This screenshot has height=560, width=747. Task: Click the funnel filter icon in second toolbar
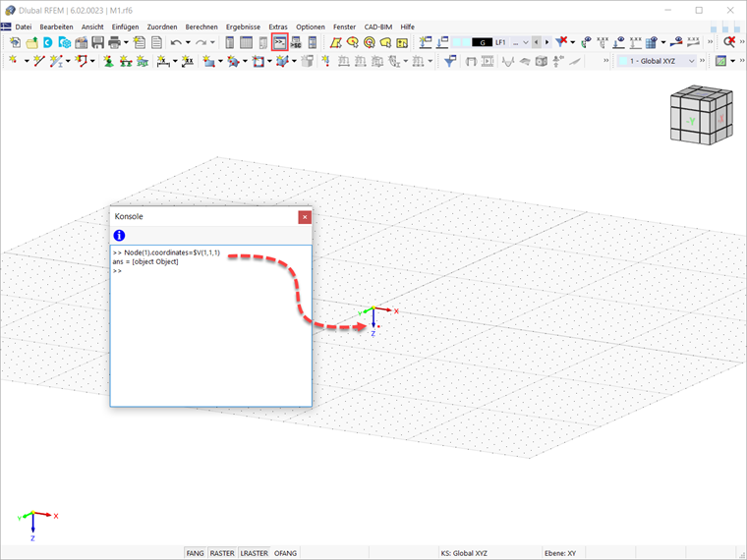point(450,61)
